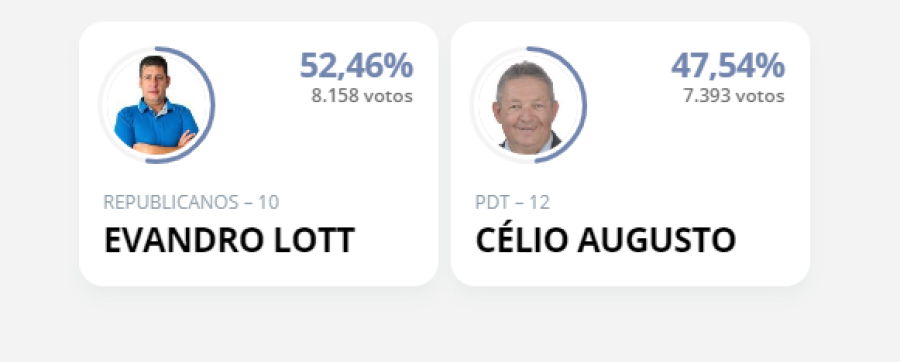
Task: Select the REPUBLICANOS – 10 party label
Action: [x=191, y=202]
